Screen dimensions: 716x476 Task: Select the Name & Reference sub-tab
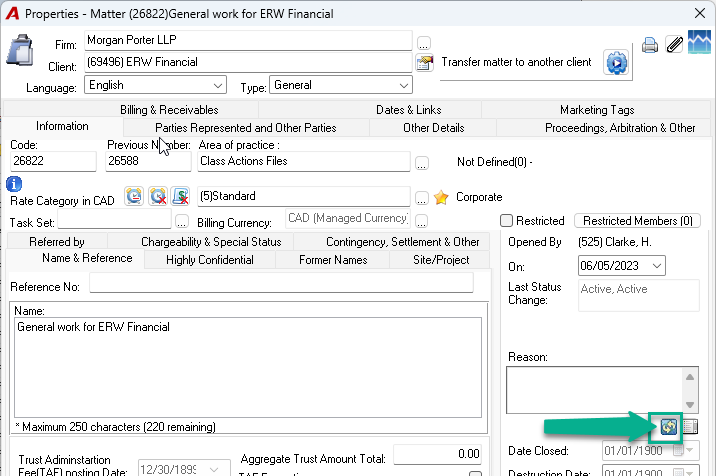coord(87,258)
